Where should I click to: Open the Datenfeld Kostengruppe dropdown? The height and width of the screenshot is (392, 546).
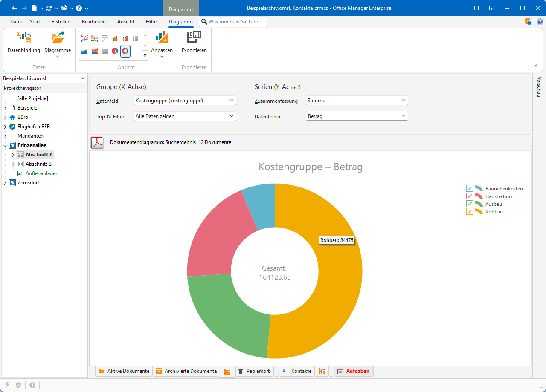(x=185, y=101)
